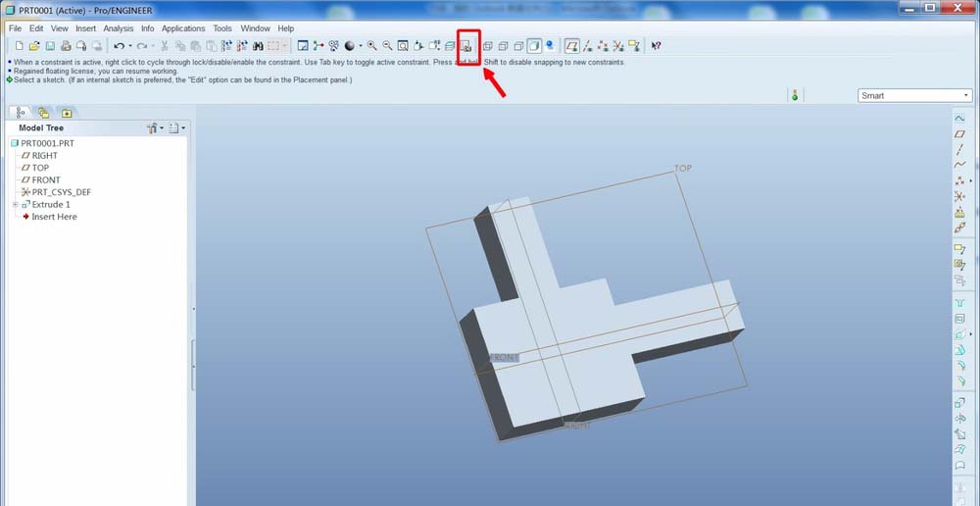980x506 pixels.
Task: Toggle the spin center display
Action: tap(318, 46)
